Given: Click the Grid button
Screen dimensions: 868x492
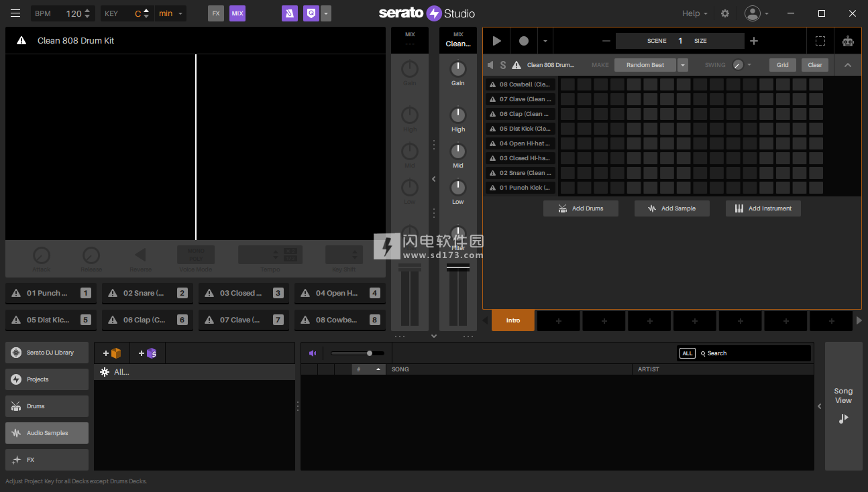Looking at the screenshot, I should pyautogui.click(x=783, y=65).
